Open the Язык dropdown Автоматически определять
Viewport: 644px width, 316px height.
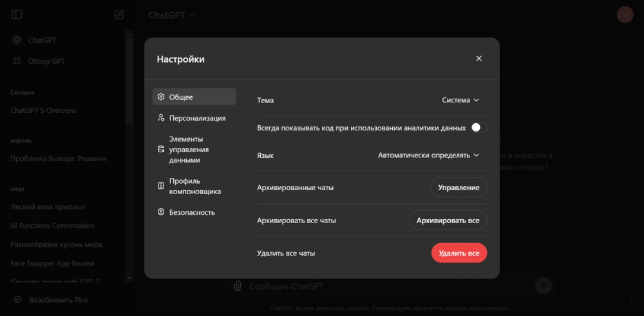[x=428, y=155]
